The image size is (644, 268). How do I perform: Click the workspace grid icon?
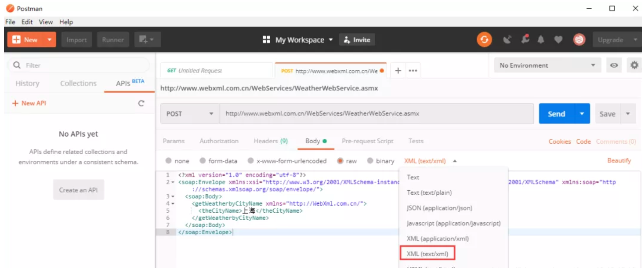click(x=266, y=40)
